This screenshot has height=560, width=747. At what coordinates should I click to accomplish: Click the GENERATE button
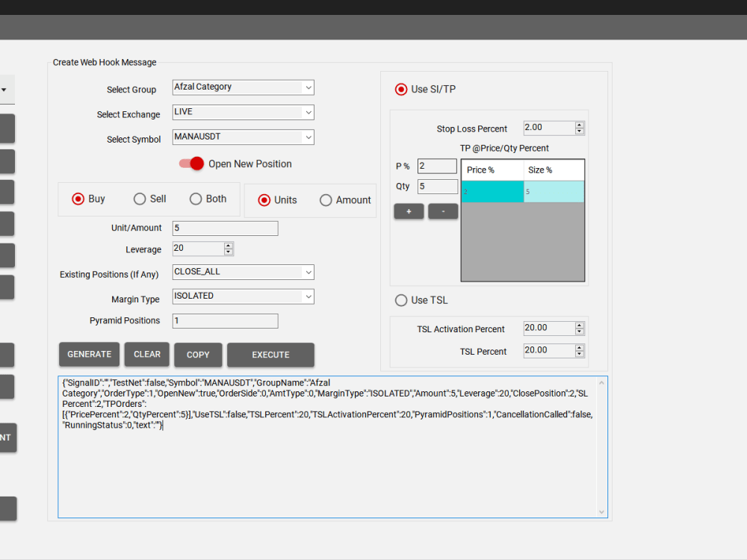89,355
